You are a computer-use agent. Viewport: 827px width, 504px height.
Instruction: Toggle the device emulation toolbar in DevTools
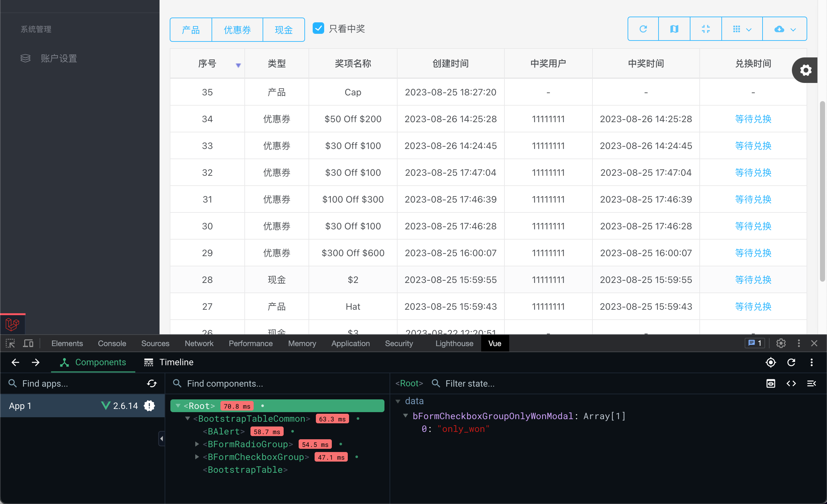[28, 343]
